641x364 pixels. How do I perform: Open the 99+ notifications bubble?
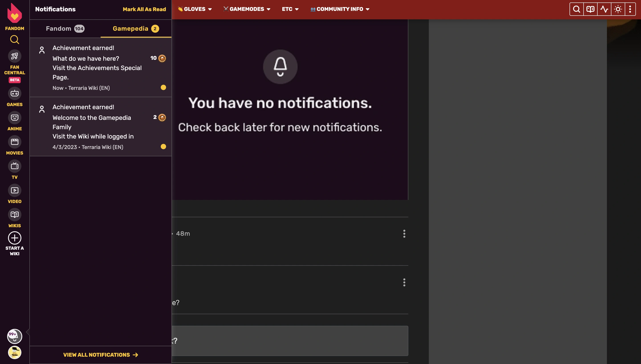[x=14, y=336]
